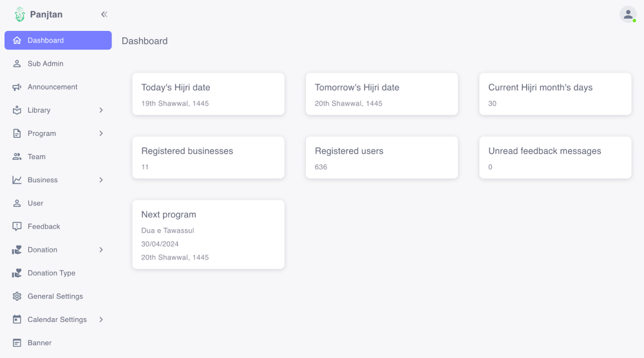Click the Team people icon
This screenshot has width=644, height=358.
(17, 156)
